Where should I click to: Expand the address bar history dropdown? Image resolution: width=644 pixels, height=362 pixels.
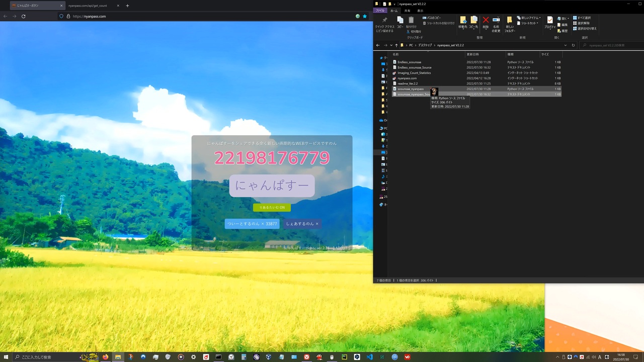(x=566, y=45)
